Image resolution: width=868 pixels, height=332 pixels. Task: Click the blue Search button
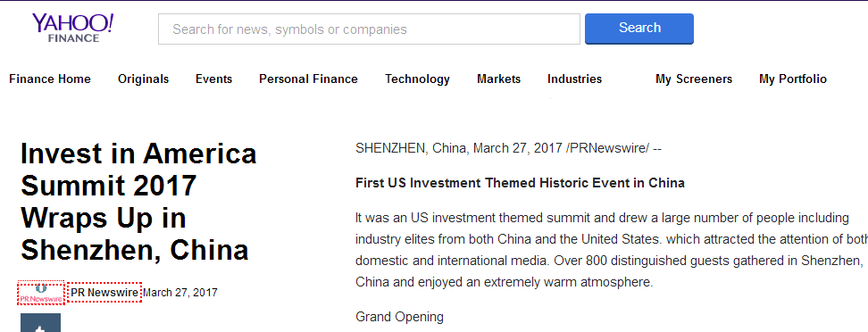click(x=639, y=29)
